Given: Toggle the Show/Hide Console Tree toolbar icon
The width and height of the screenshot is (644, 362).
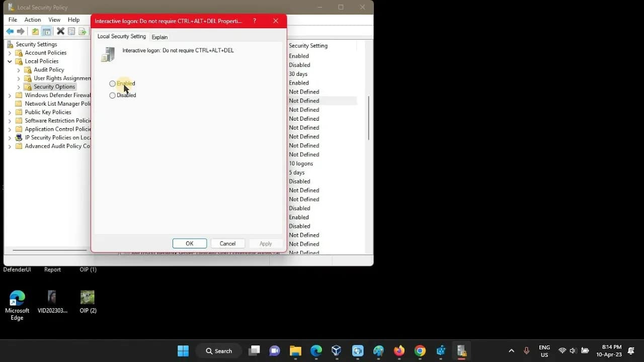Looking at the screenshot, I should [46, 31].
